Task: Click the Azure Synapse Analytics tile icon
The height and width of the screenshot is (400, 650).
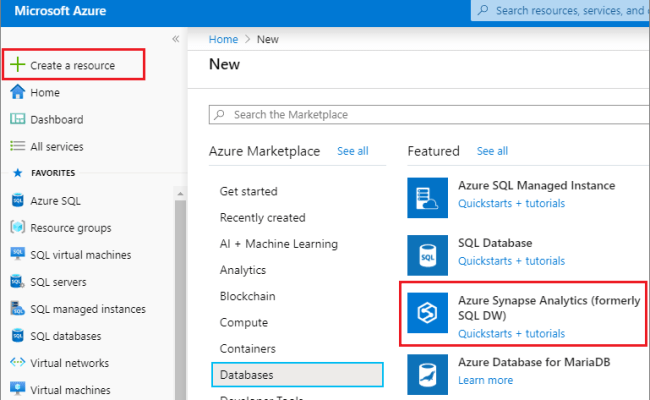Action: (x=427, y=313)
